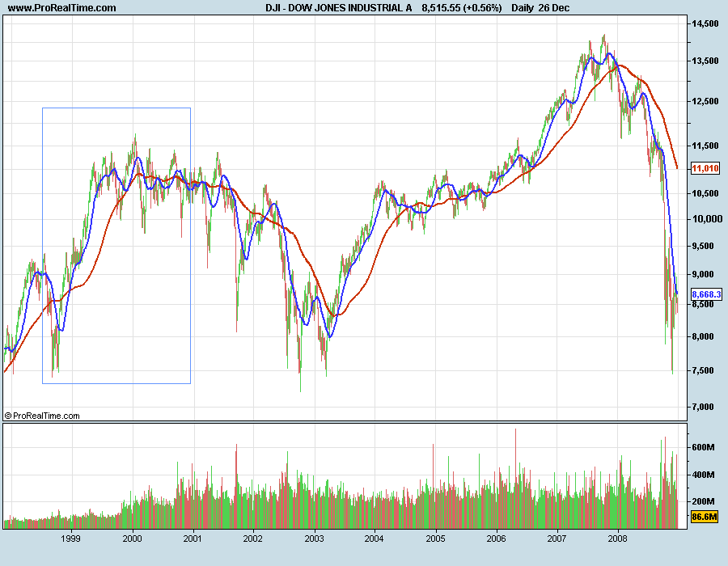728x566 pixels.
Task: Click the 7,000 price axis label
Action: pos(703,407)
